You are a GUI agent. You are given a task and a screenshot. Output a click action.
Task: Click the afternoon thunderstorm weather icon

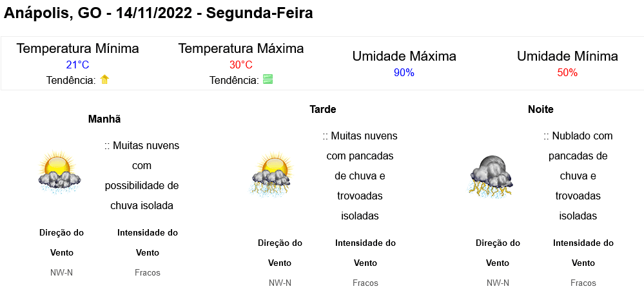pos(271,174)
